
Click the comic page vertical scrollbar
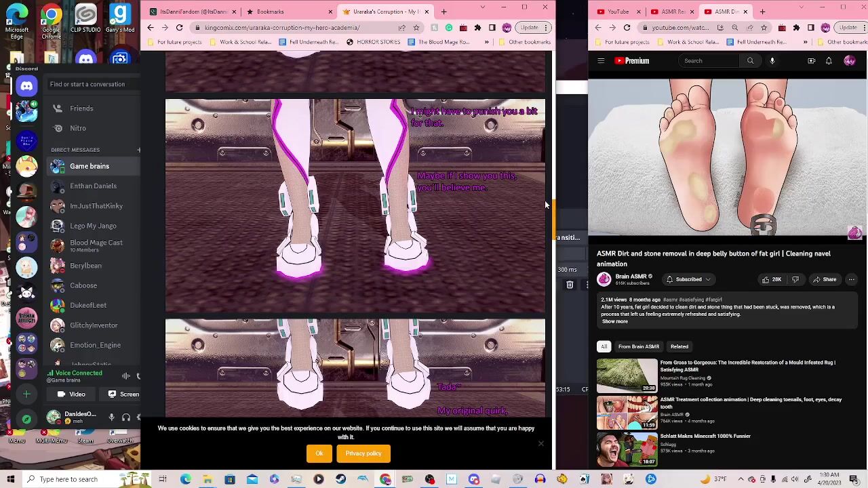coord(552,217)
